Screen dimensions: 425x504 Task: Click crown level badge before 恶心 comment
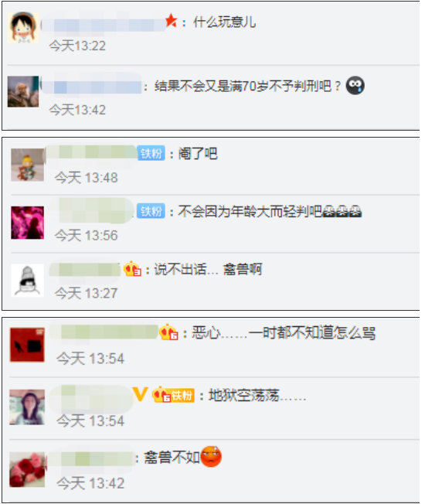168,332
